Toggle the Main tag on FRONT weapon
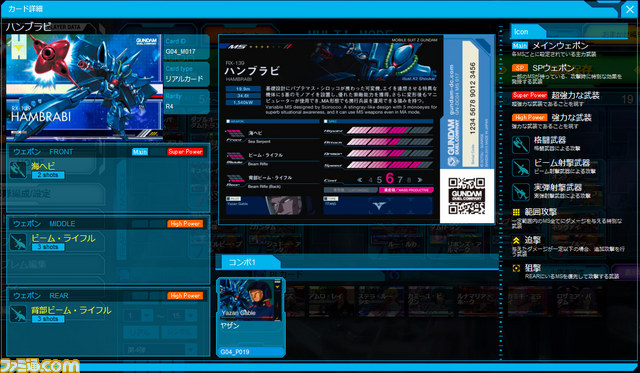The width and height of the screenshot is (640, 373). click(140, 152)
